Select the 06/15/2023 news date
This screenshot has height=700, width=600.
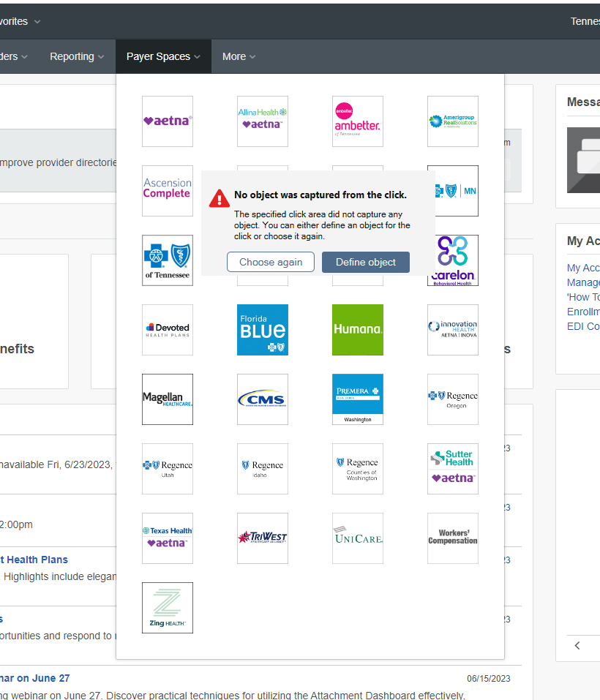pos(488,679)
